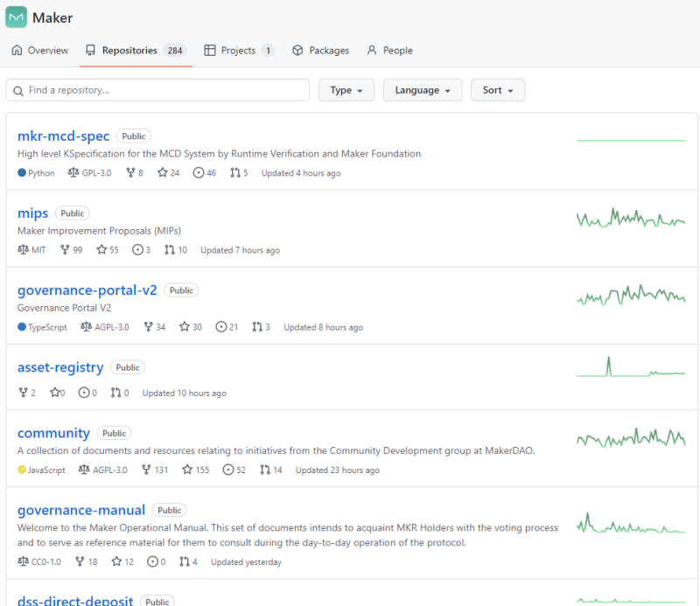Open the asset-registry repository
The width and height of the screenshot is (700, 606).
click(x=60, y=367)
